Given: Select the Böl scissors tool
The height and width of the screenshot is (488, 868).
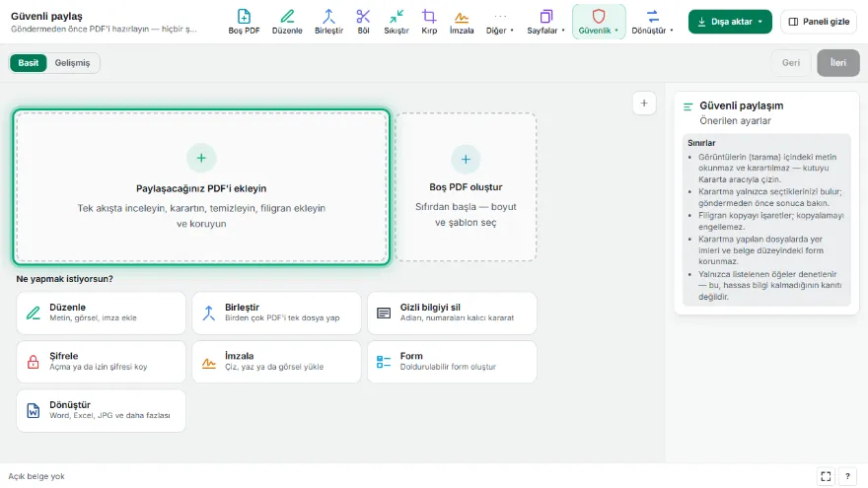Looking at the screenshot, I should 363,22.
